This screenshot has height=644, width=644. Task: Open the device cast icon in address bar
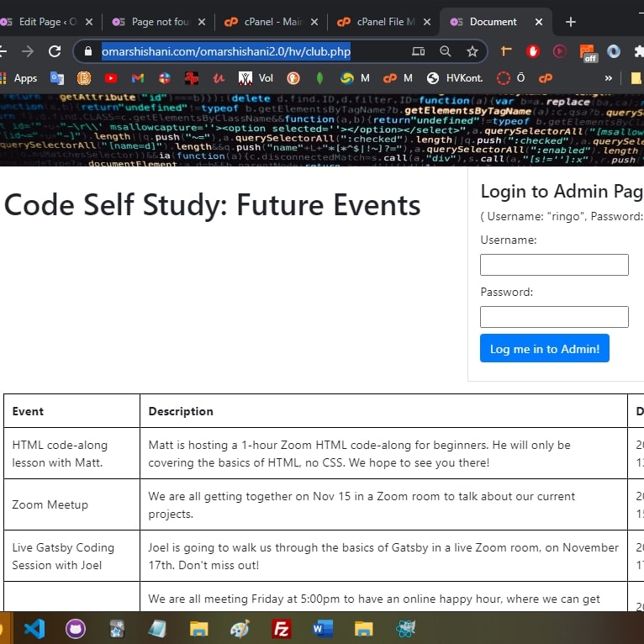click(418, 51)
